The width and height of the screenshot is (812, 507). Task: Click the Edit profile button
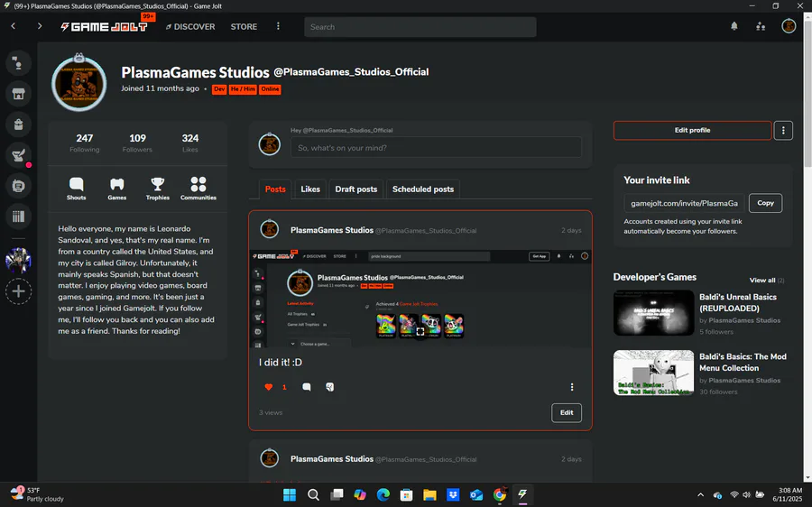692,131
